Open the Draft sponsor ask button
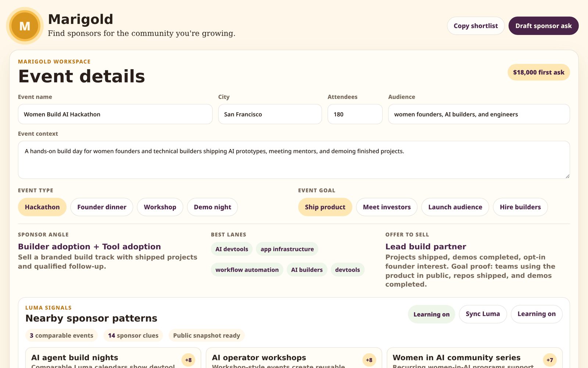 pos(544,26)
